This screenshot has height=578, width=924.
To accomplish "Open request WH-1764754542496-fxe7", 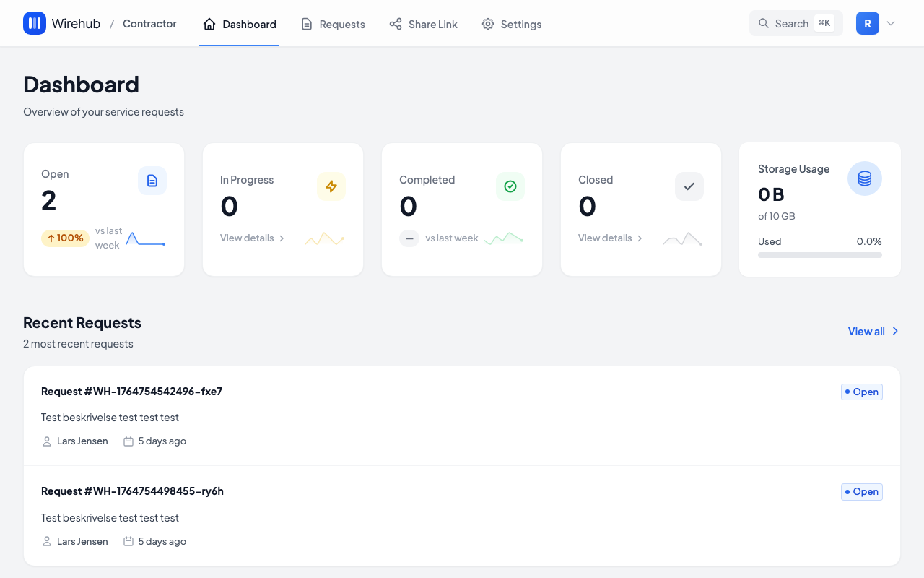I will (x=131, y=392).
